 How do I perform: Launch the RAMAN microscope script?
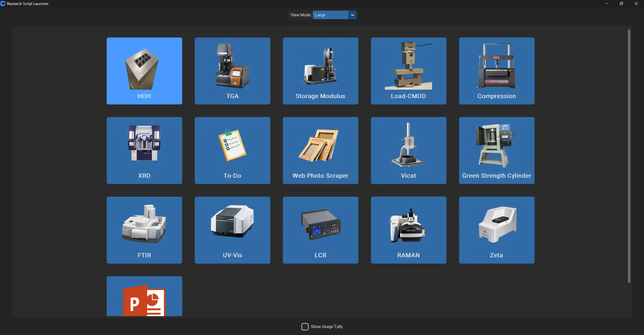pyautogui.click(x=408, y=230)
